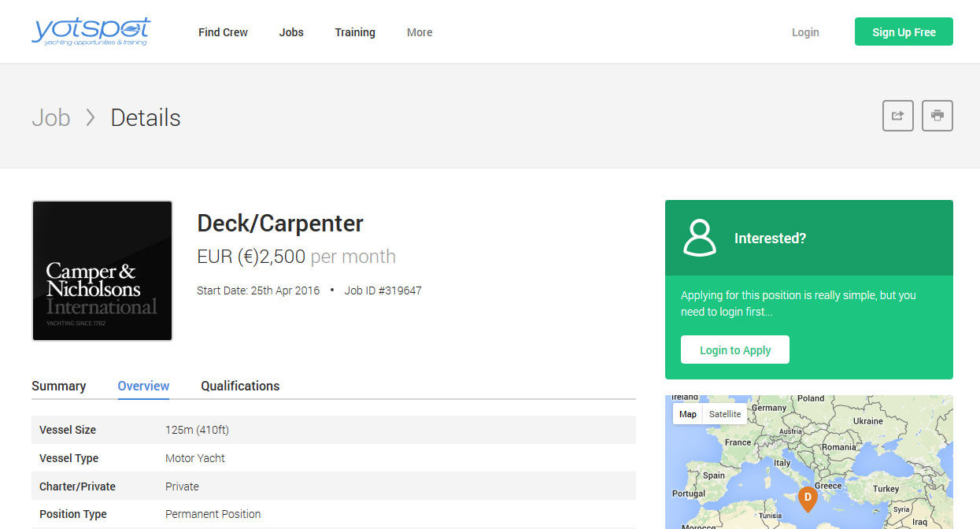Screen dimensions: 980x529
Task: Click the Private charter value
Action: [182, 486]
